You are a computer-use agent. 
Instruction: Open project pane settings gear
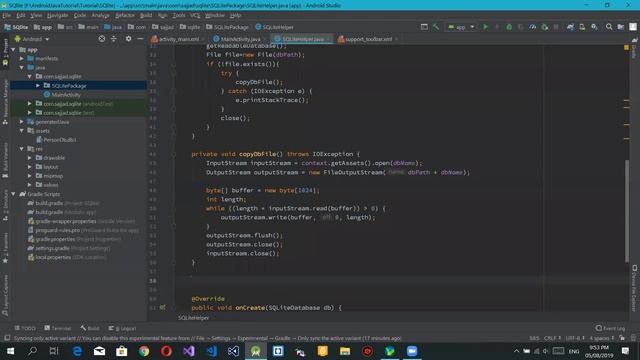coord(129,39)
